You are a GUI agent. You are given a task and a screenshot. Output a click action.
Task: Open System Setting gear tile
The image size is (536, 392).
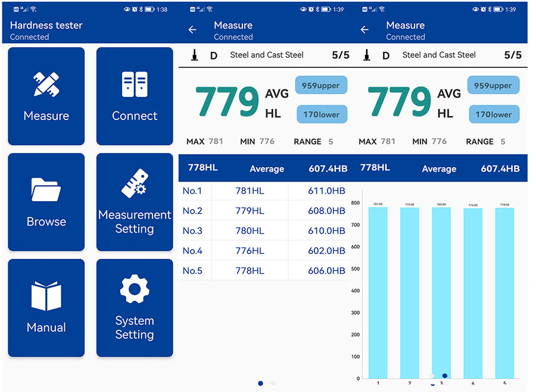coord(135,308)
